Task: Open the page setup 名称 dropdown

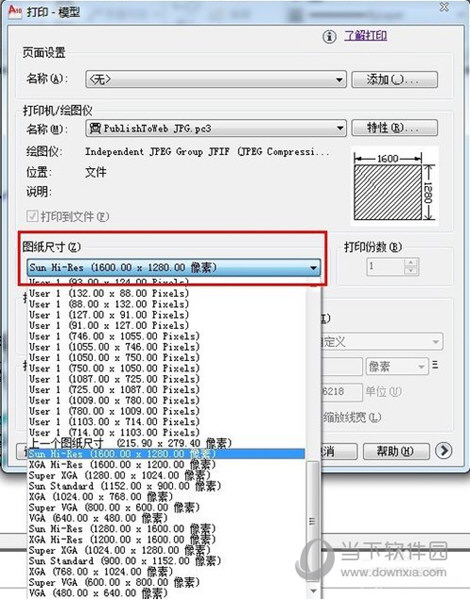Action: (x=216, y=80)
